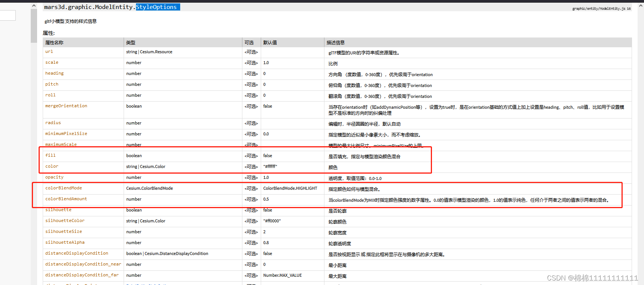Select the 'distanceDisplayCondition' property name
The image size is (644, 285).
coord(77,253)
